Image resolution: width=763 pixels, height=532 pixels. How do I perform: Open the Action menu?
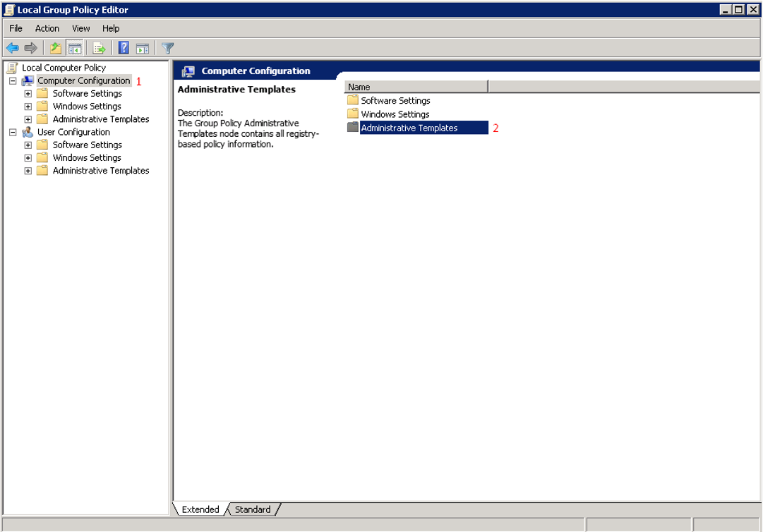47,28
